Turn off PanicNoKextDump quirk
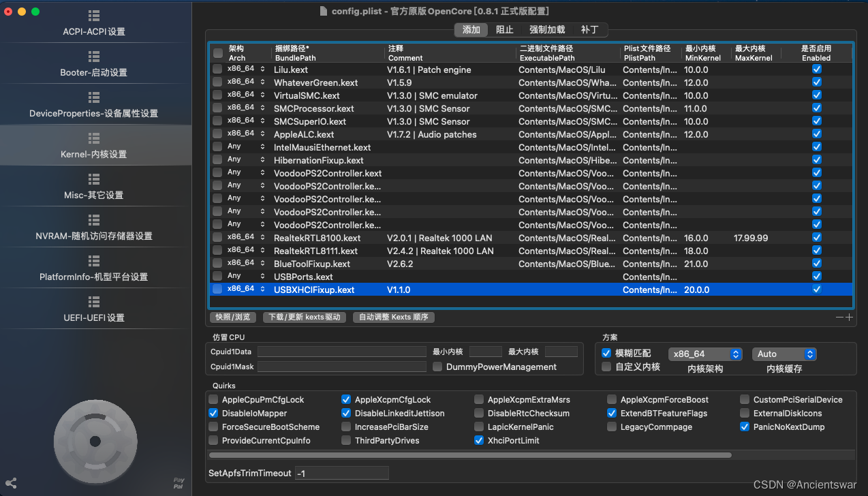 pyautogui.click(x=745, y=427)
